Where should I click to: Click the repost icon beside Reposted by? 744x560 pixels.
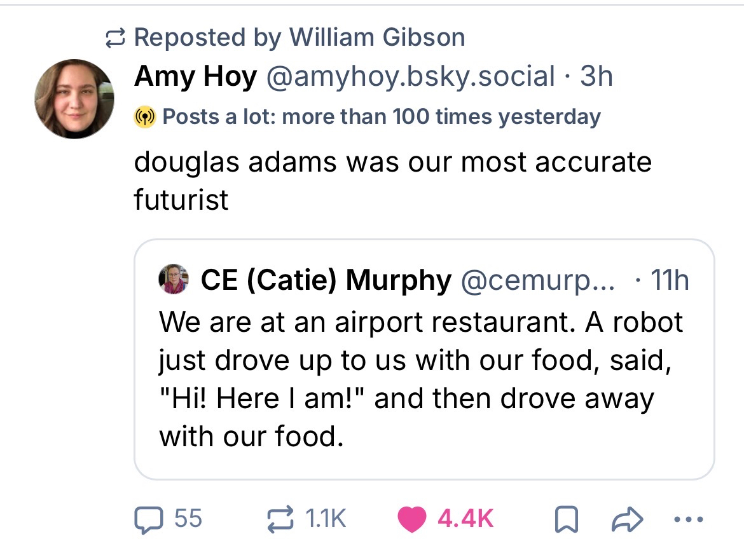point(114,38)
